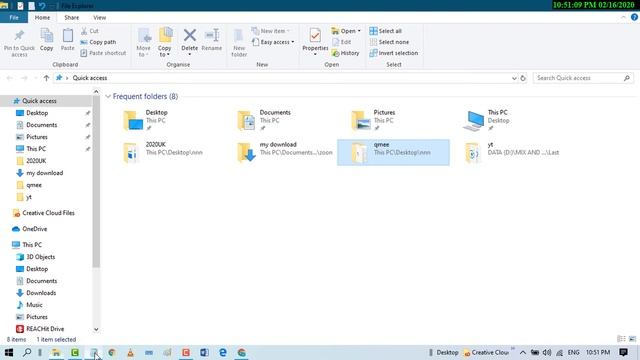The width and height of the screenshot is (640, 360).
Task: Open History in Open group
Action: coord(346,53)
